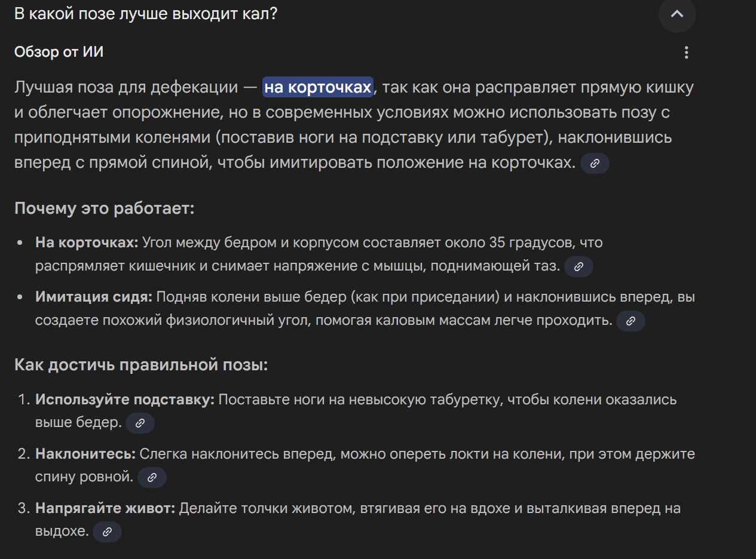The width and height of the screenshot is (756, 559).
Task: Open source link after the 35 градусов bullet
Action: click(x=579, y=267)
